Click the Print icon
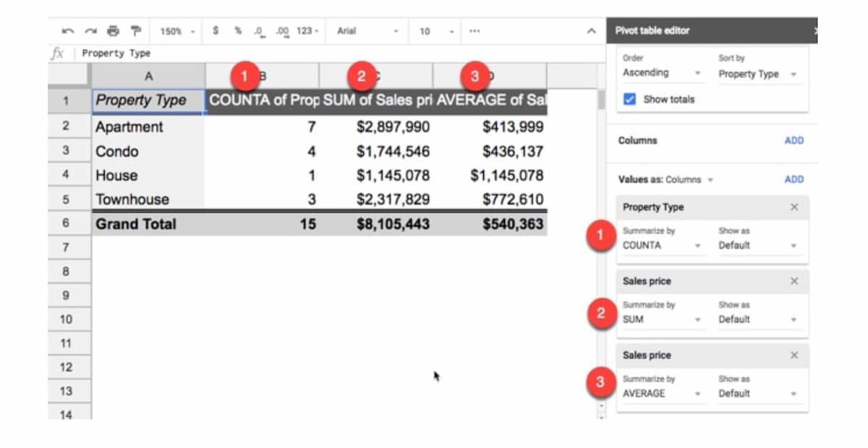This screenshot has width=868, height=448. (112, 31)
